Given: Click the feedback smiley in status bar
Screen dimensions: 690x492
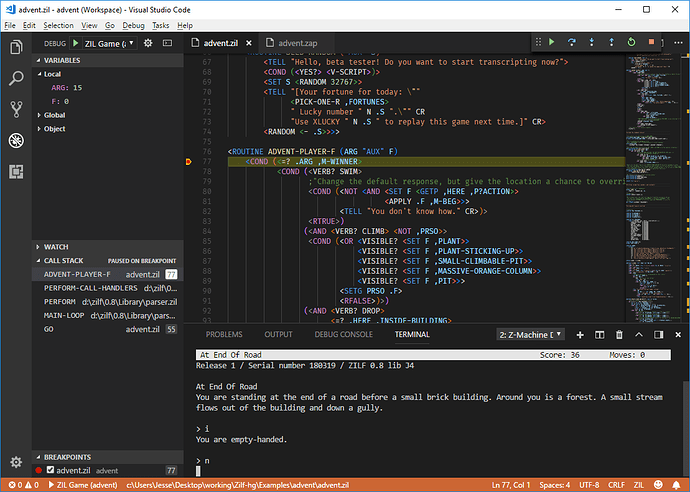Looking at the screenshot, I should [x=658, y=485].
